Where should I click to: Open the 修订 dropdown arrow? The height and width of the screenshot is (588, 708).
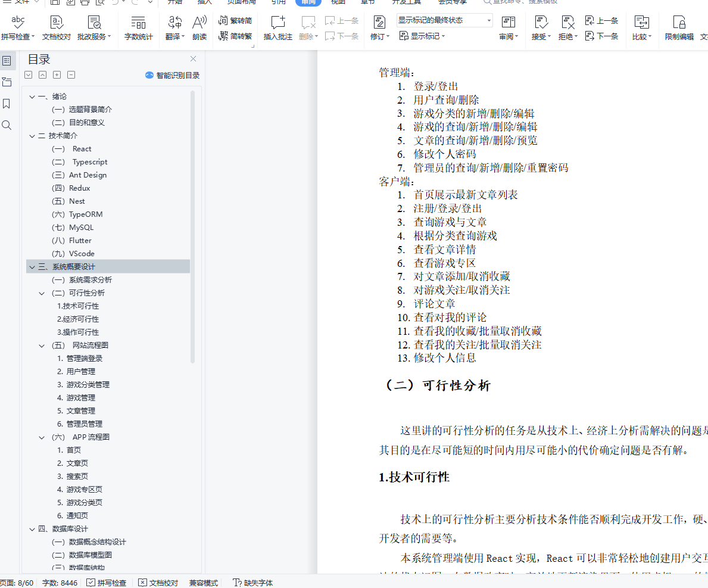click(x=388, y=36)
